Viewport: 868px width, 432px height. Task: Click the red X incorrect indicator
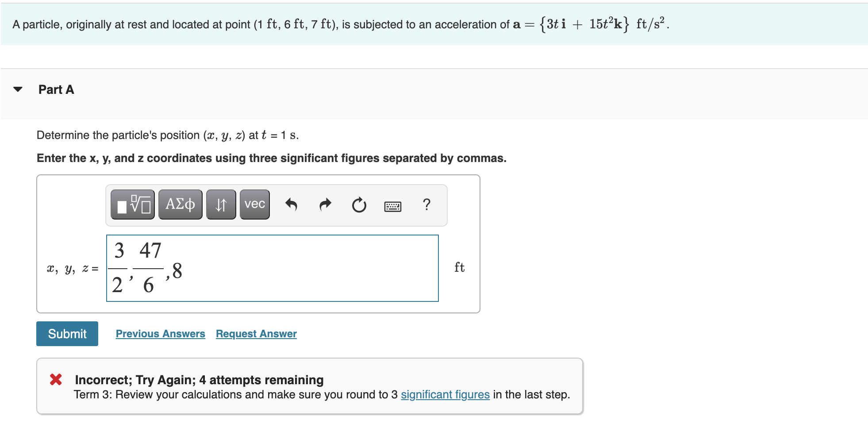coord(56,379)
